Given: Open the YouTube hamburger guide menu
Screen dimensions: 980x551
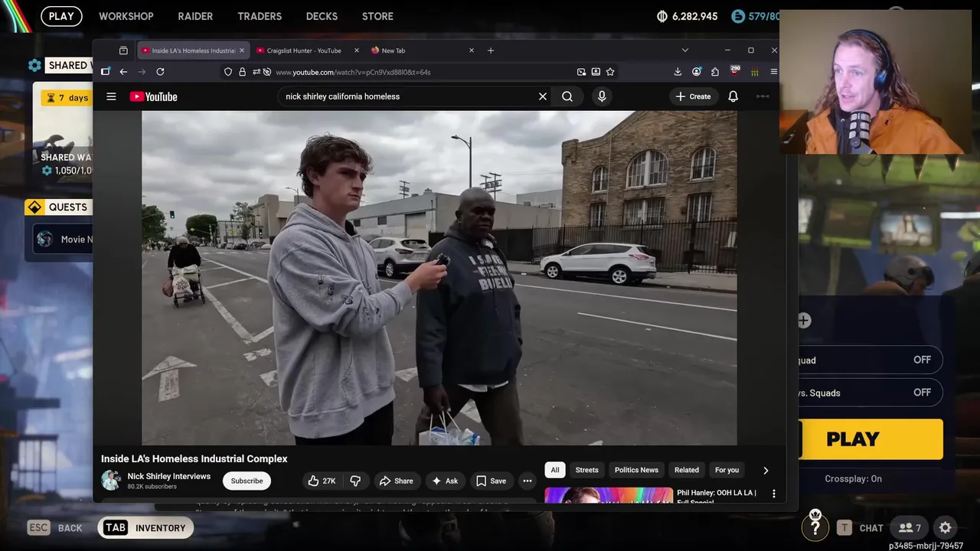Looking at the screenshot, I should click(x=111, y=96).
